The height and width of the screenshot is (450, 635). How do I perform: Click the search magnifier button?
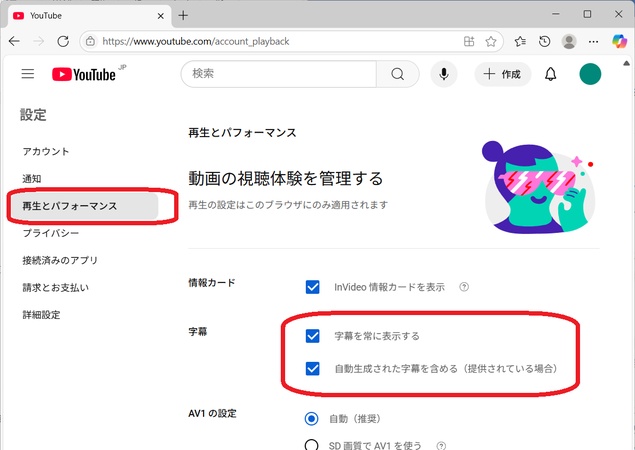click(397, 74)
